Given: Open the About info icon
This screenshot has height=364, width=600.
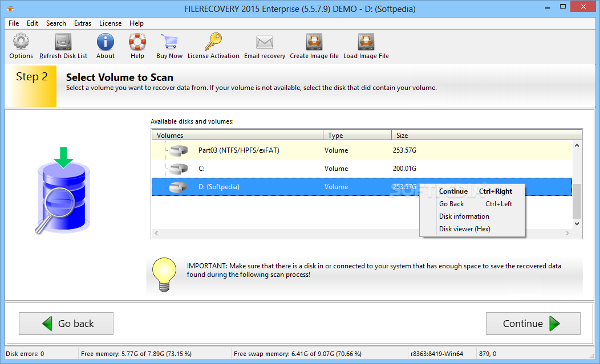Looking at the screenshot, I should (x=106, y=42).
